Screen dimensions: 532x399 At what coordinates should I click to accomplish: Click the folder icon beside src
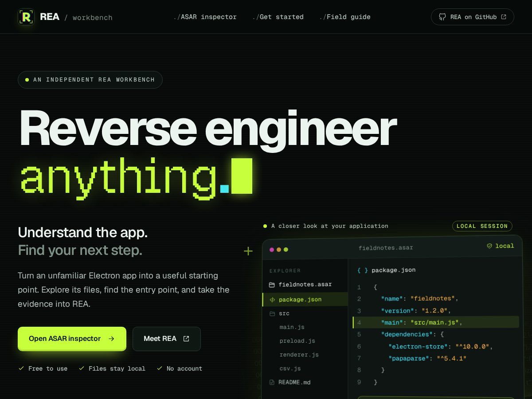click(272, 313)
